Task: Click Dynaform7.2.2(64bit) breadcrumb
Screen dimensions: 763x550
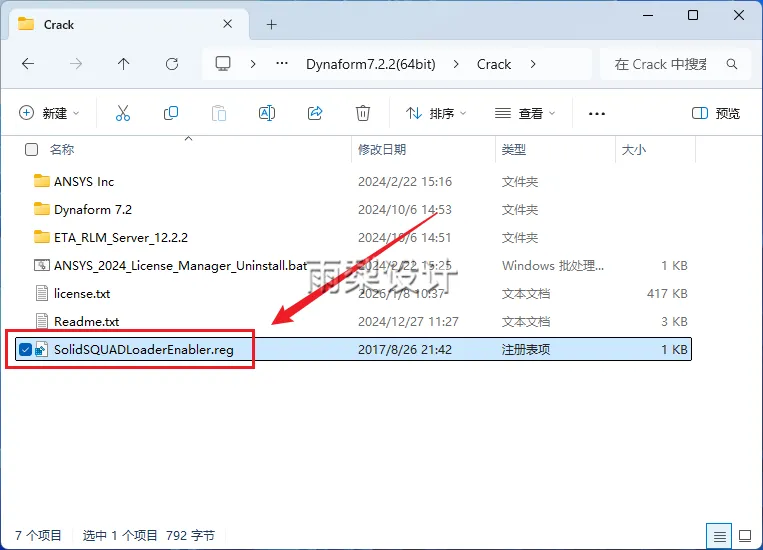Action: 371,64
